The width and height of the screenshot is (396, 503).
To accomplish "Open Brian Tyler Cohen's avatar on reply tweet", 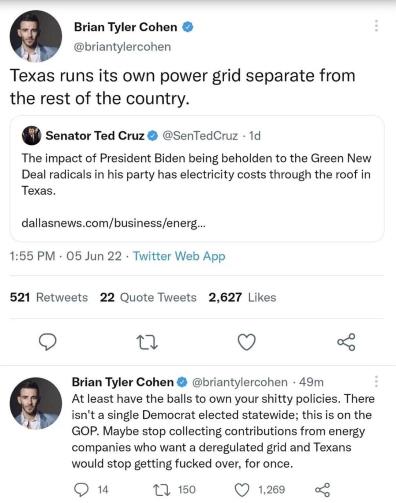I will pos(36,403).
